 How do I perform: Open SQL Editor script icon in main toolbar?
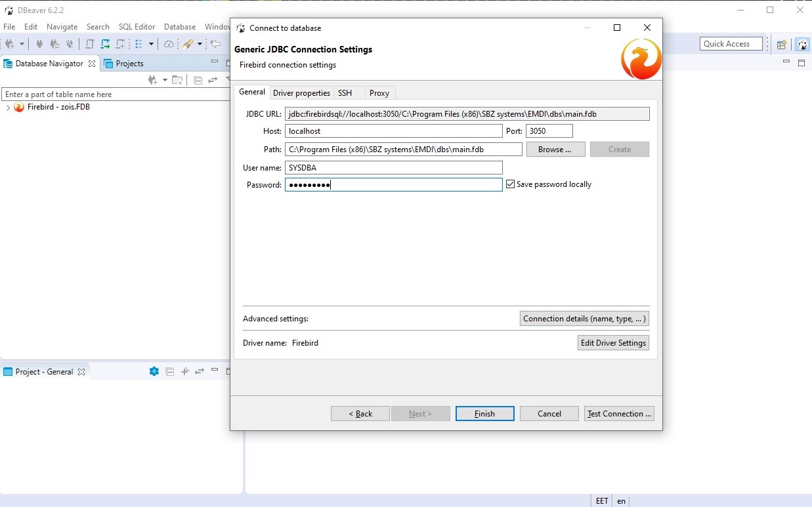click(90, 44)
